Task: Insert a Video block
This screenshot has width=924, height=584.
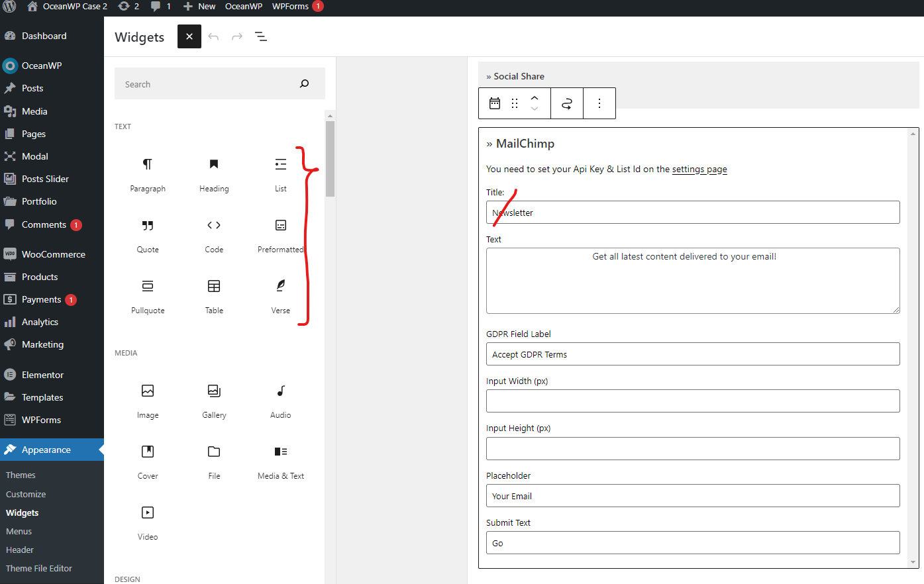Action: [148, 523]
